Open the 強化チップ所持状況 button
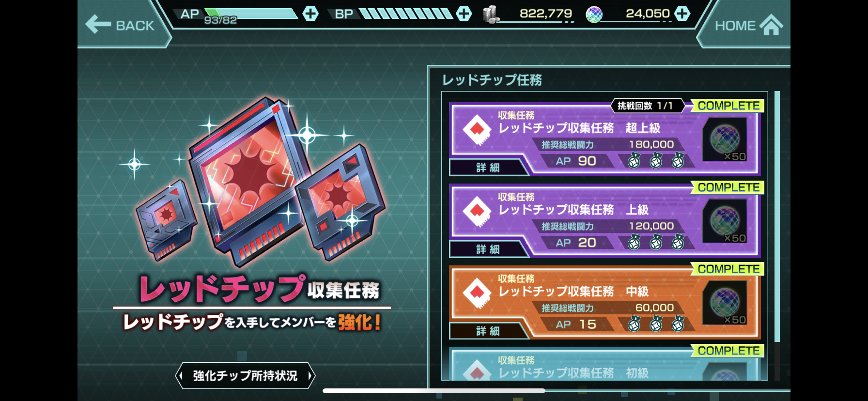 [x=245, y=376]
